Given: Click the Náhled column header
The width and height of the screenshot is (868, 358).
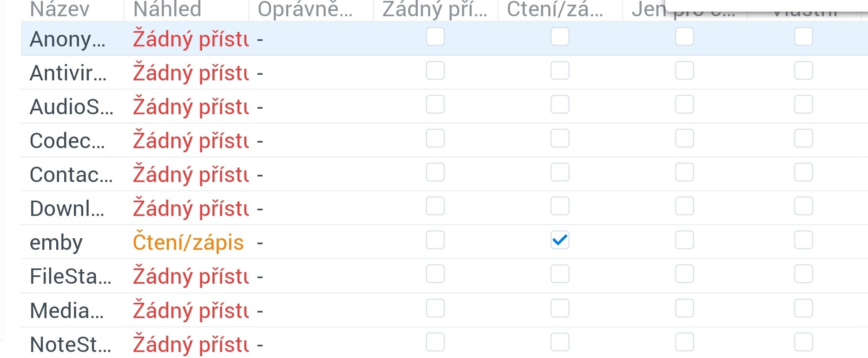Looking at the screenshot, I should pyautogui.click(x=167, y=9).
